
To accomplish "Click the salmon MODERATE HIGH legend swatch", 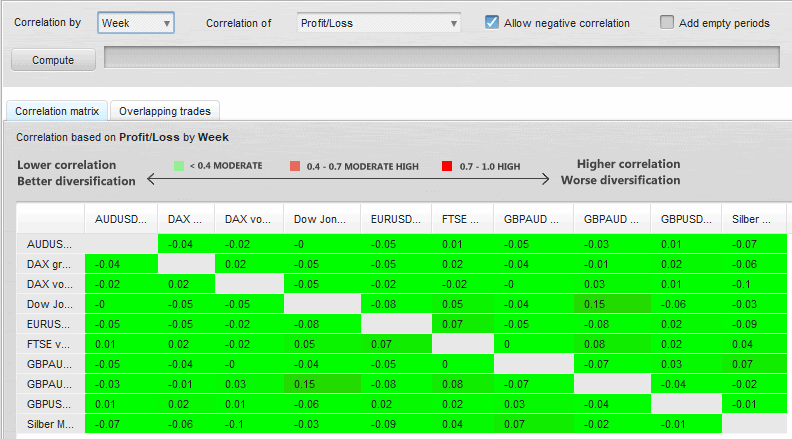I will pyautogui.click(x=295, y=166).
